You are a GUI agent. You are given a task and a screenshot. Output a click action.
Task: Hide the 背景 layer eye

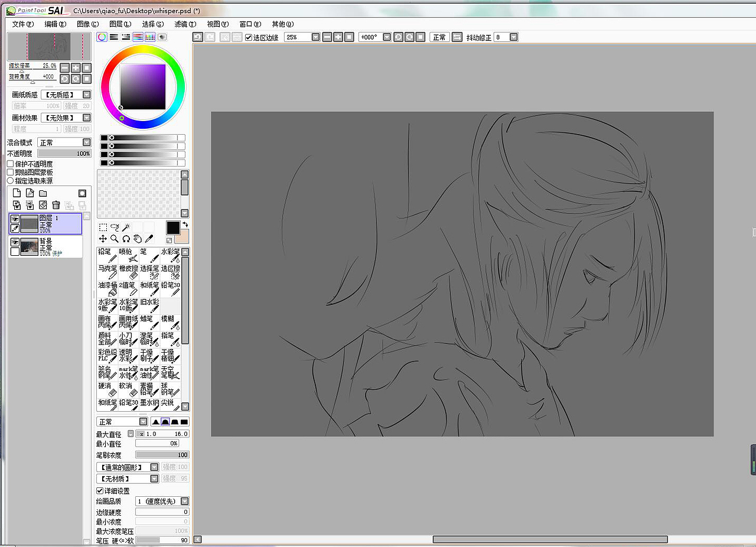click(15, 242)
